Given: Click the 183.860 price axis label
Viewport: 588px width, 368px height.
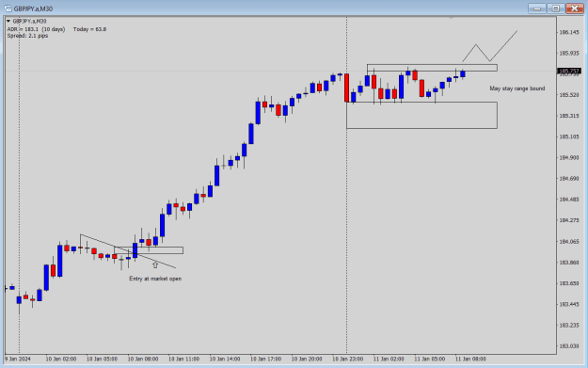Looking at the screenshot, I should coord(569,263).
